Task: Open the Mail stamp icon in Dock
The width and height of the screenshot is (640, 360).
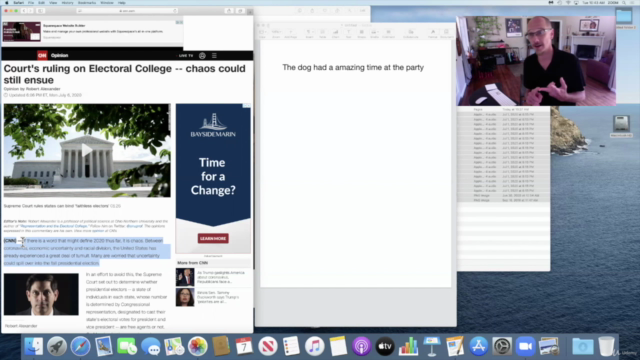Action: coord(104,347)
